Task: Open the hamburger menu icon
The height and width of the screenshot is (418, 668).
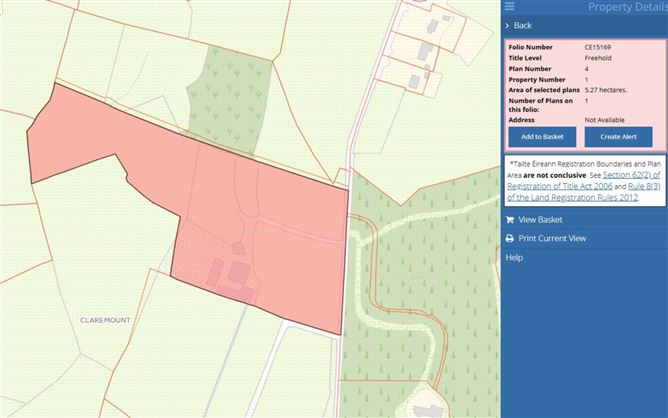Action: click(x=510, y=6)
